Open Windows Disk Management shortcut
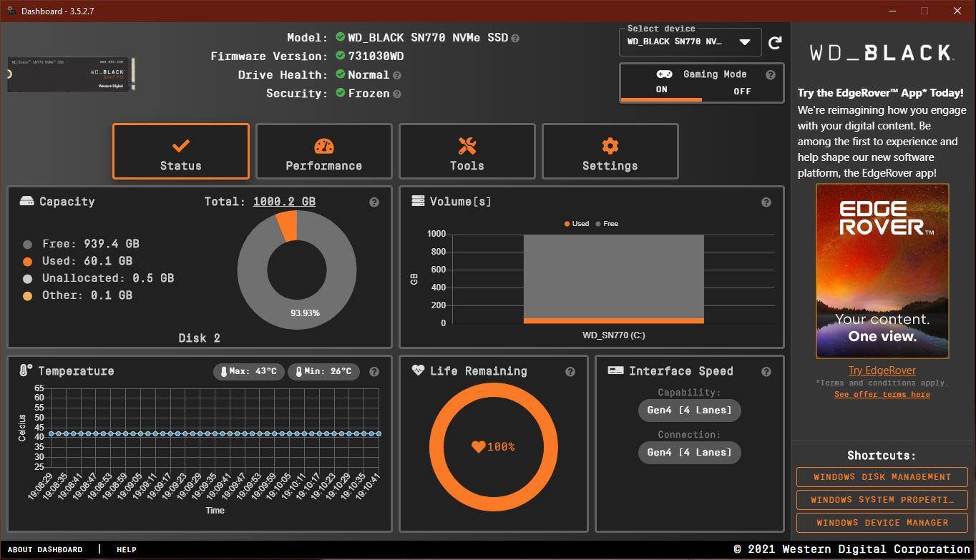Image resolution: width=976 pixels, height=560 pixels. coord(882,477)
